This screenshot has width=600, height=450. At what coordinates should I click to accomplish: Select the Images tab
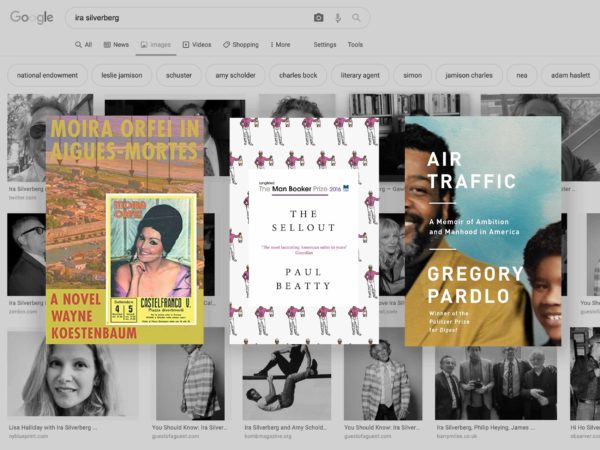(156, 45)
